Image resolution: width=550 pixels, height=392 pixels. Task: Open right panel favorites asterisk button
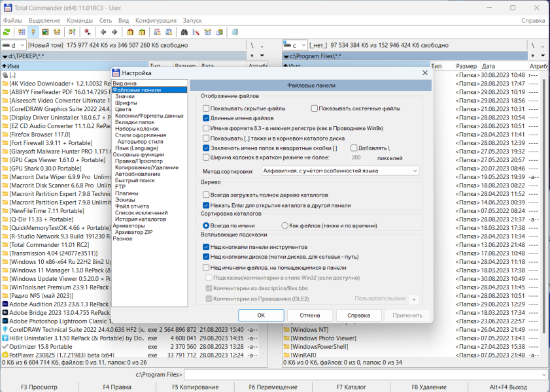click(533, 56)
